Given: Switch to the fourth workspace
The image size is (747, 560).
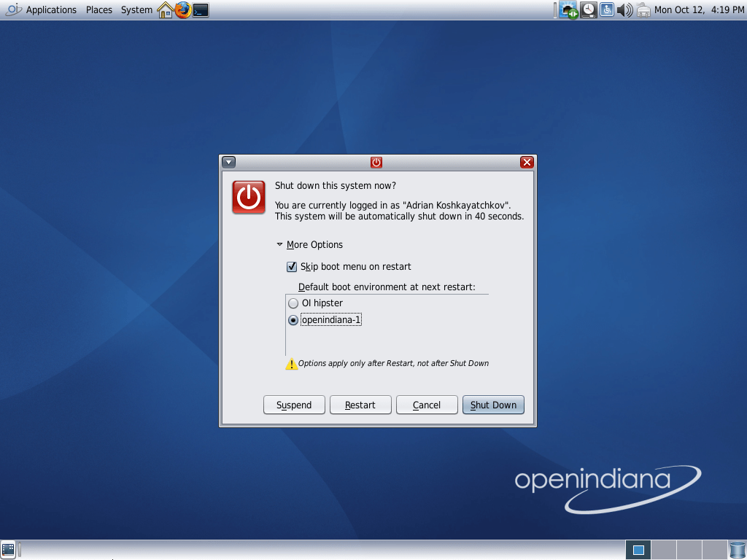Looking at the screenshot, I should pos(714,550).
